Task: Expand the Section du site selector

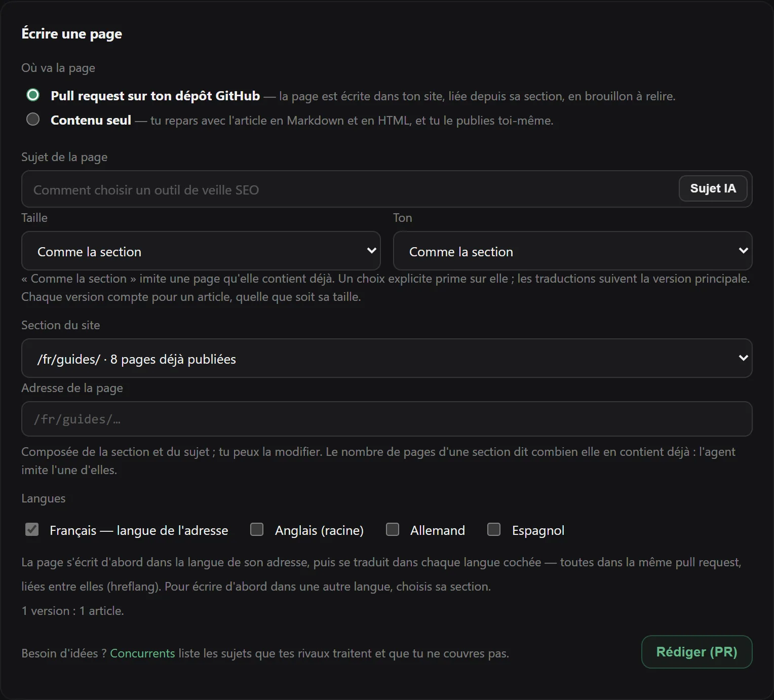Action: pyautogui.click(x=386, y=359)
